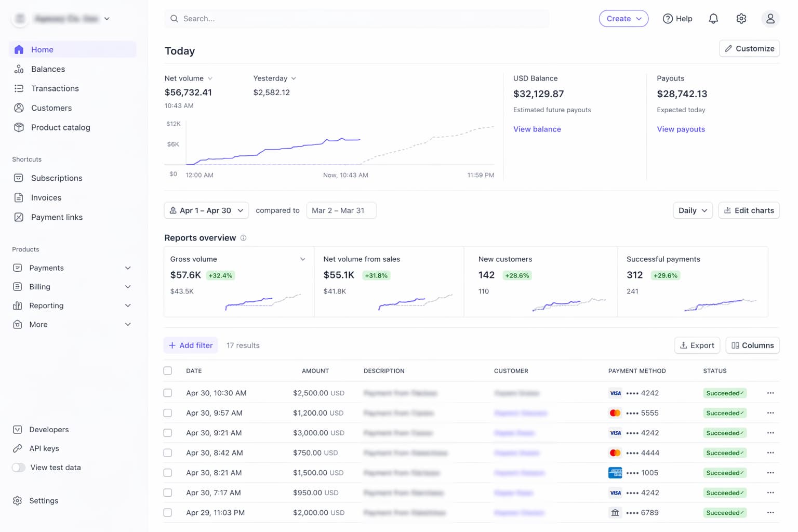Image resolution: width=798 pixels, height=532 pixels.
Task: Go to Customers page
Action: tap(73, 108)
